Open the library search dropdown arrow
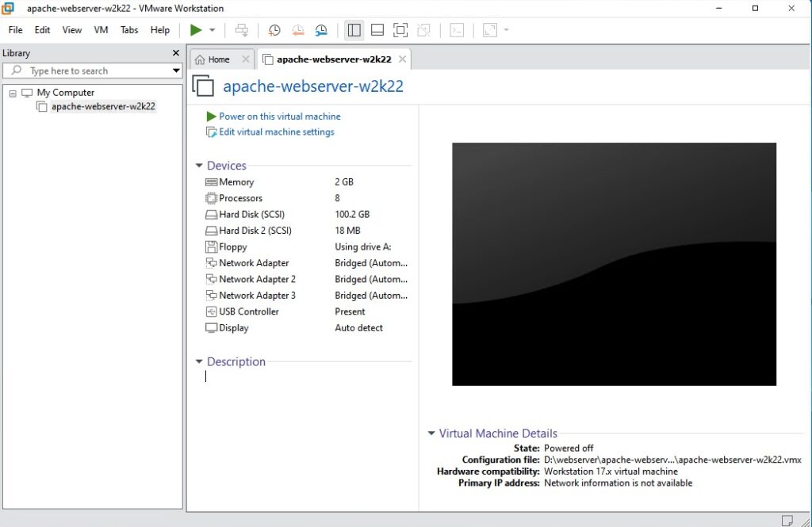812x527 pixels. [176, 71]
